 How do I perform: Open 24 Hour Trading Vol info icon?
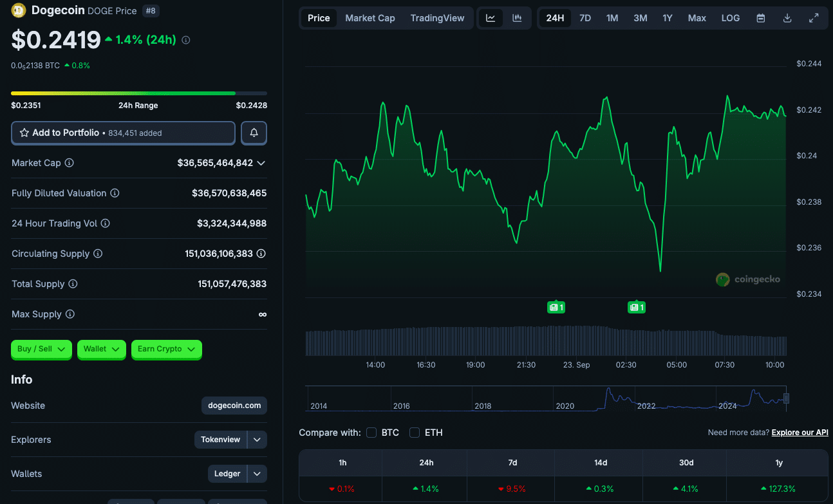point(106,223)
